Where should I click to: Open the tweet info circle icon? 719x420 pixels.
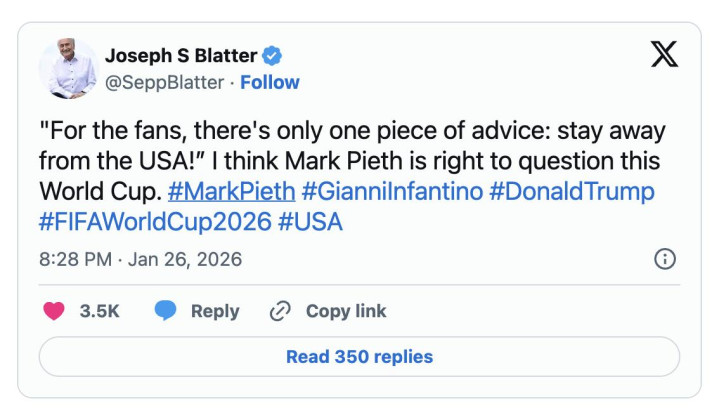[x=663, y=259]
